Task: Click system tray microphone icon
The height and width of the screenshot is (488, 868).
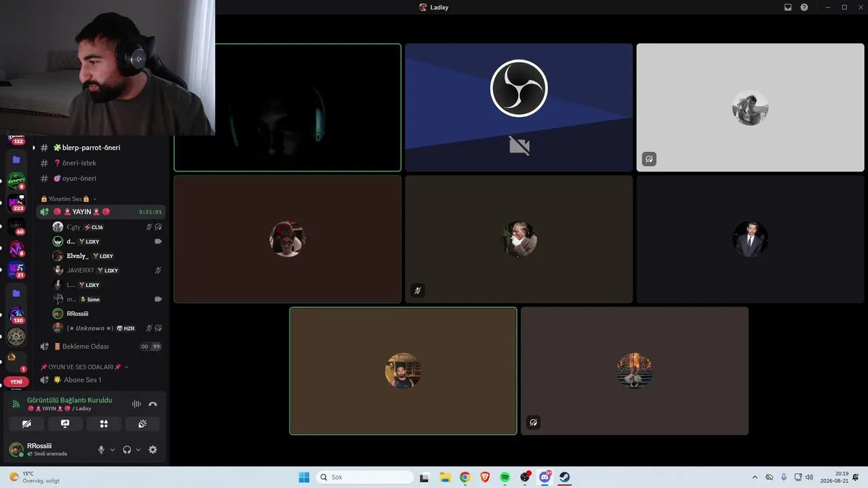Action: pyautogui.click(x=784, y=477)
